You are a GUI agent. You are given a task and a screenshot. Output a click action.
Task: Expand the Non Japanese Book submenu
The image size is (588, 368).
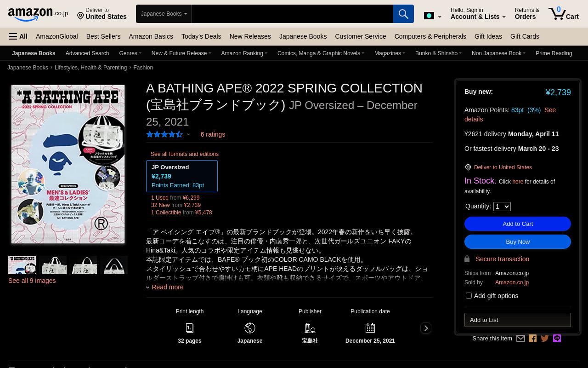(499, 53)
